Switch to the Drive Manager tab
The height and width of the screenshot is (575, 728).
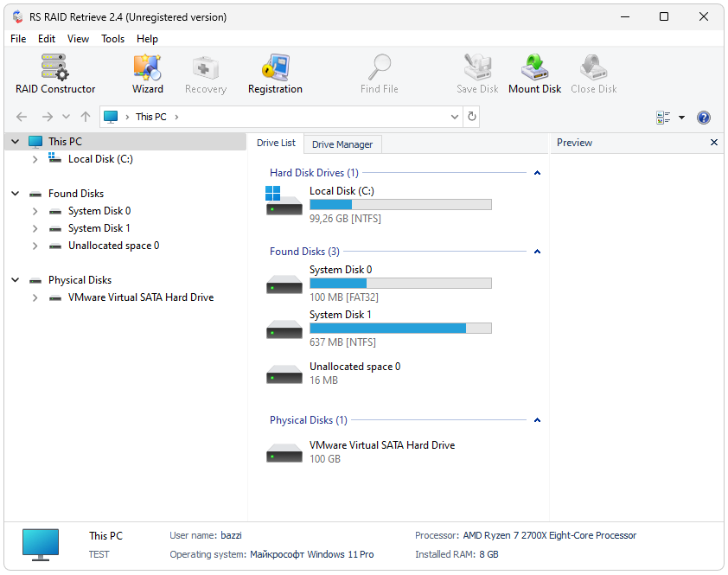tap(342, 144)
